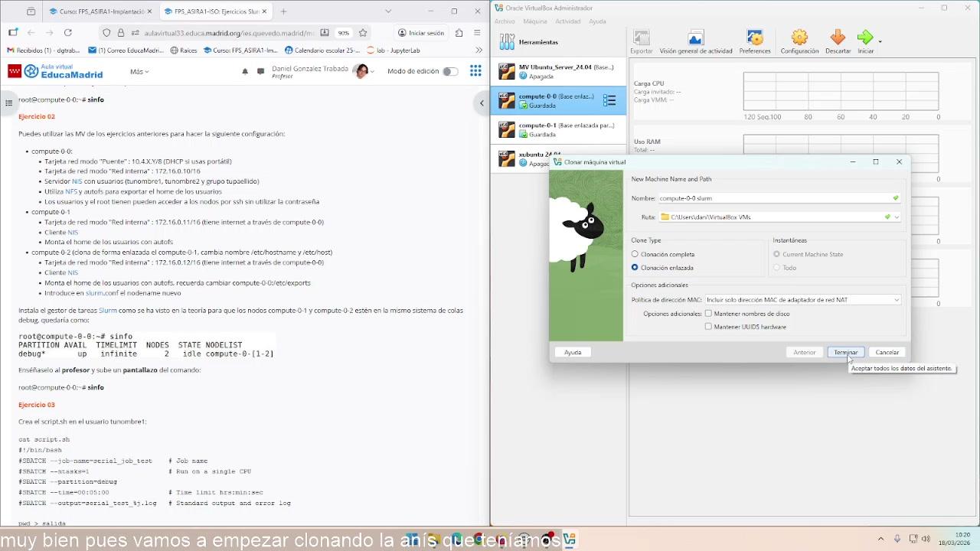Check Mantener nombres de disco

tap(708, 314)
